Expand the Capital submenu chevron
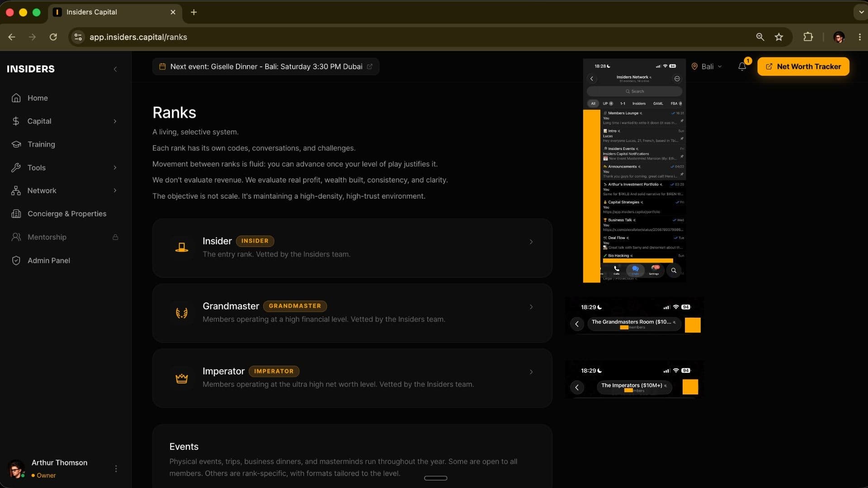Screen dimensions: 868x488 coord(115,121)
